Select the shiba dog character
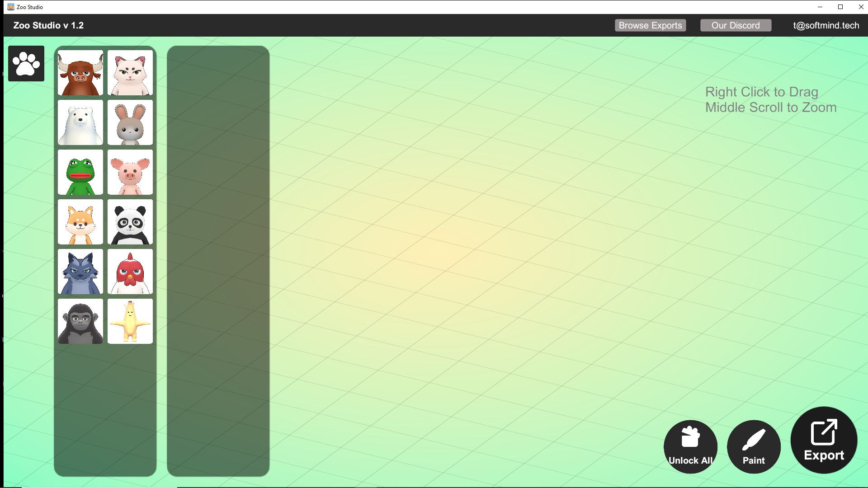868x488 pixels. pos(80,221)
